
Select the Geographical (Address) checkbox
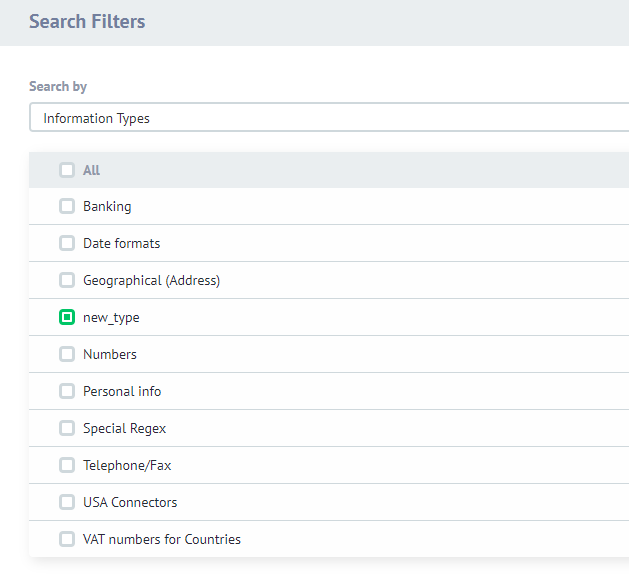[67, 280]
